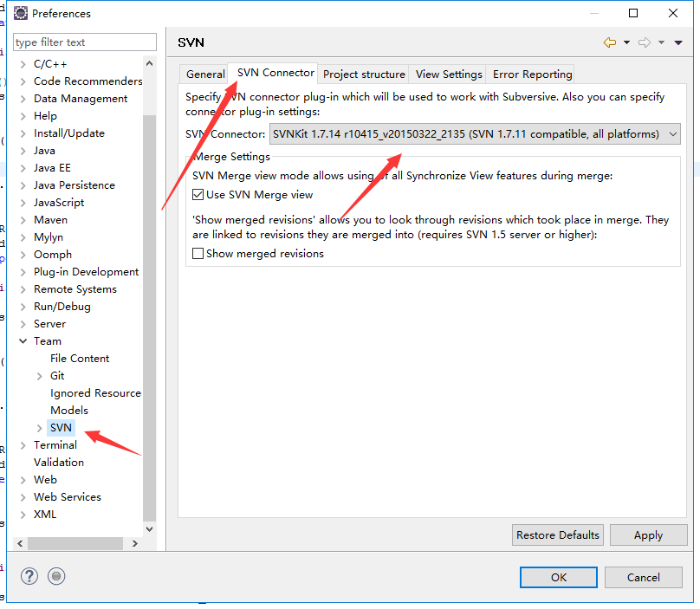This screenshot has height=609, width=700.
Task: Focus the type filter text field
Action: (x=85, y=42)
